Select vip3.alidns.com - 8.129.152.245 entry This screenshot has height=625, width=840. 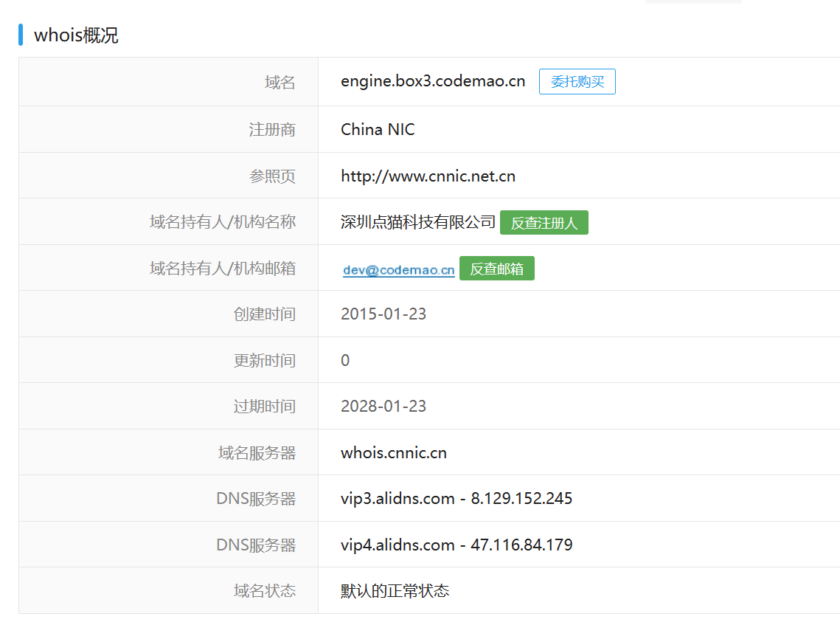point(457,499)
